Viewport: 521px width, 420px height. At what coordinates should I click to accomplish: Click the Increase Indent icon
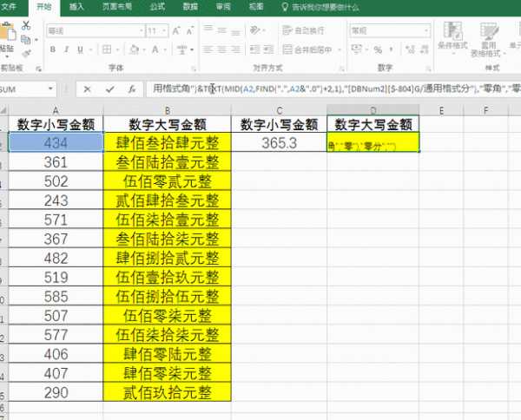click(x=268, y=49)
